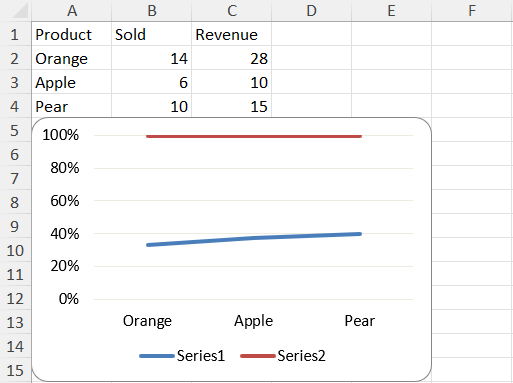The width and height of the screenshot is (513, 383).
Task: Select empty cell E2
Action: 392,58
